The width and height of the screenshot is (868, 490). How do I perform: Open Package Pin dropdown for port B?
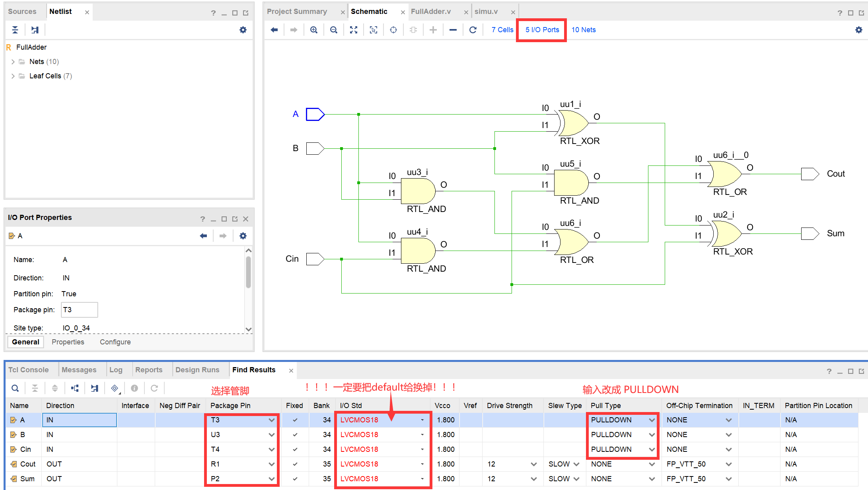[271, 435]
